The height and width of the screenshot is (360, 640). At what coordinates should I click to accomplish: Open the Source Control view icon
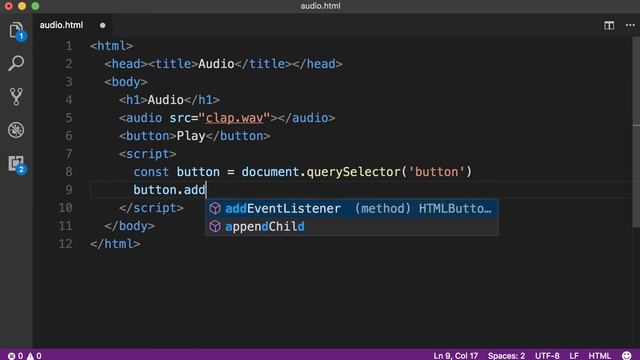(x=16, y=97)
